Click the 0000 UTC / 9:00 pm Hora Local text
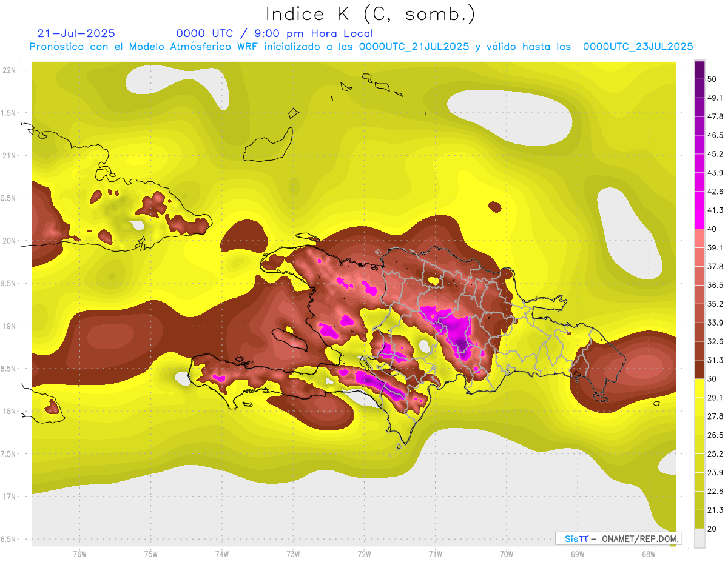Screen dimensions: 728x562 point(274,33)
